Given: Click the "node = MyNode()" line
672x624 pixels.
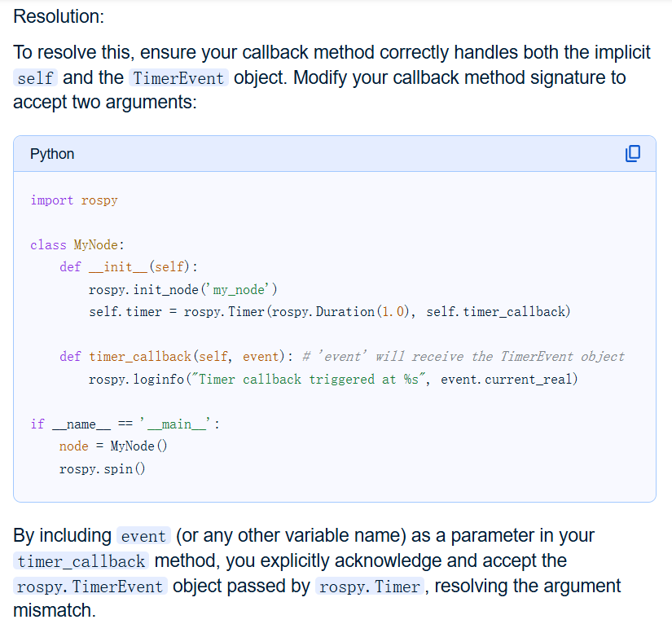Looking at the screenshot, I should coord(113,446).
